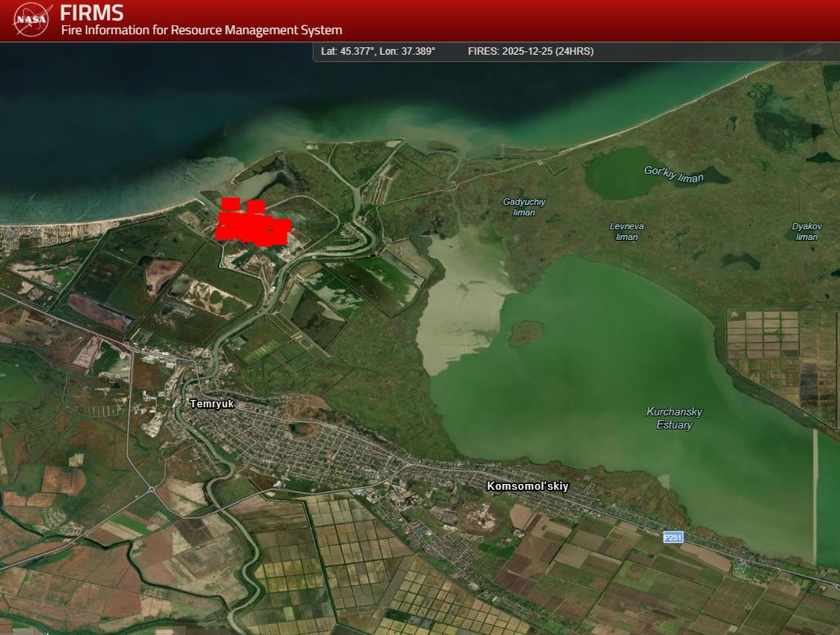
Task: Select the large red fire detection cluster
Action: [252, 225]
